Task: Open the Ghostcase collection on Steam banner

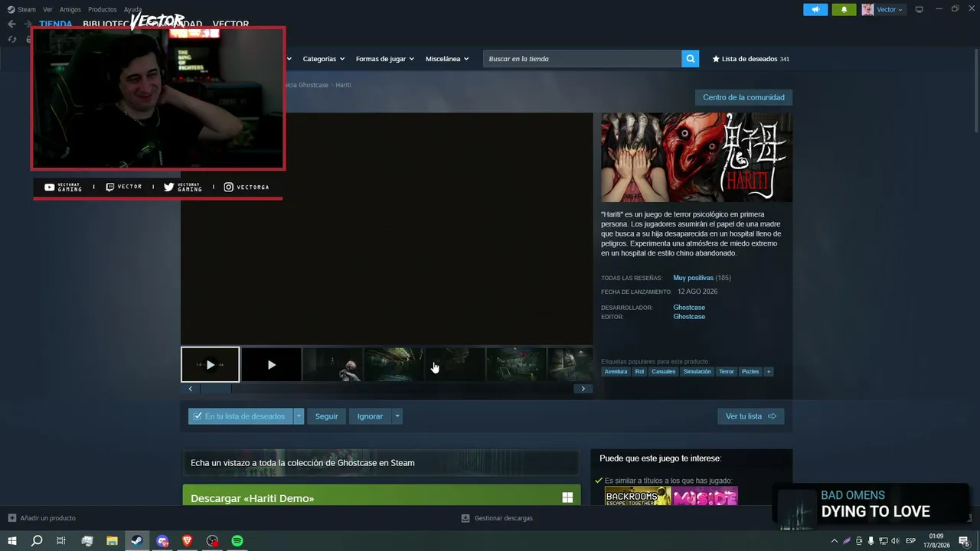Action: point(381,463)
